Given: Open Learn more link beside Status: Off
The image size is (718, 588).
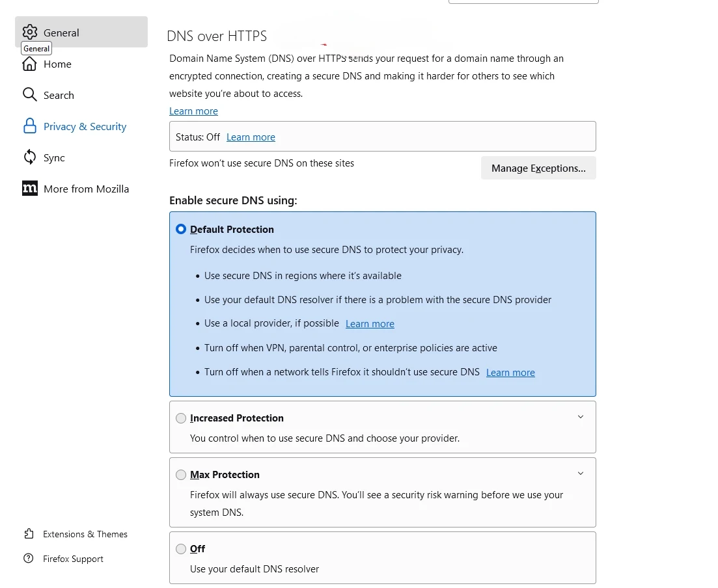Looking at the screenshot, I should click(x=251, y=137).
